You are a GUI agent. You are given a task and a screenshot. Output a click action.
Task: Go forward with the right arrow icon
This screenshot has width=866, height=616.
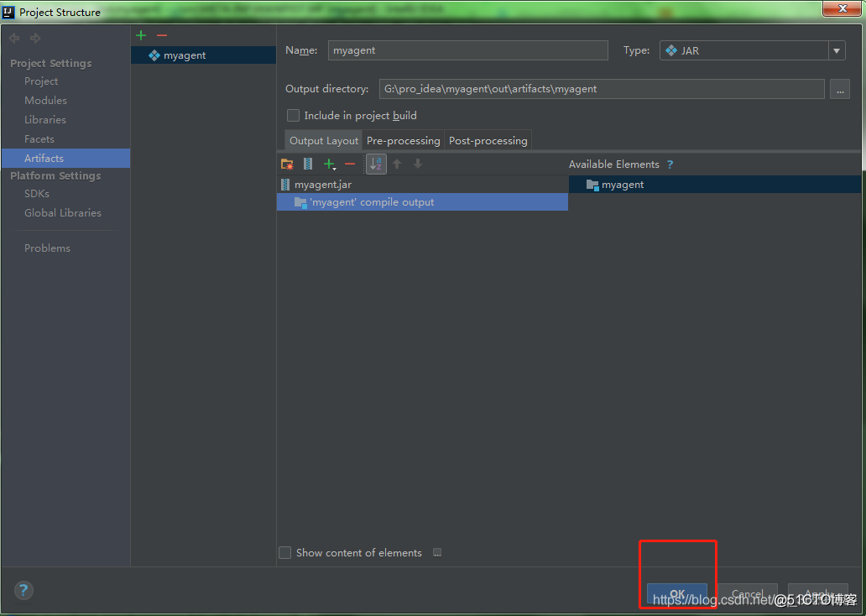[35, 38]
